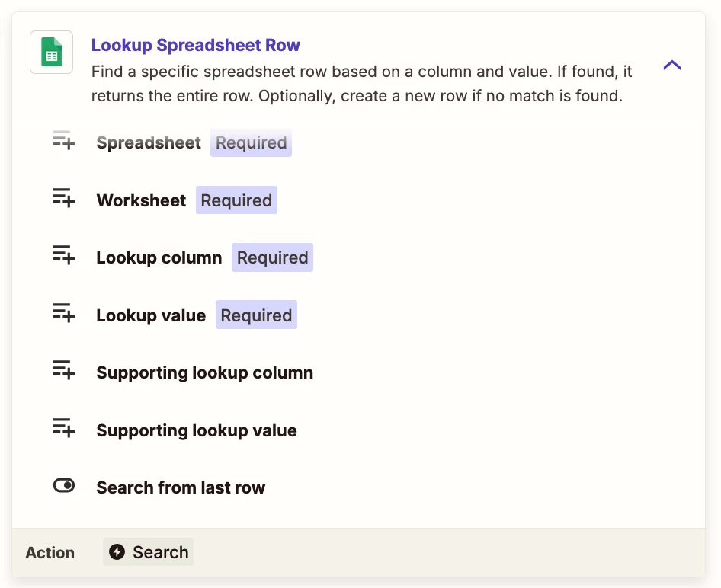
Task: Toggle the Search from last row switch icon
Action: 64,486
